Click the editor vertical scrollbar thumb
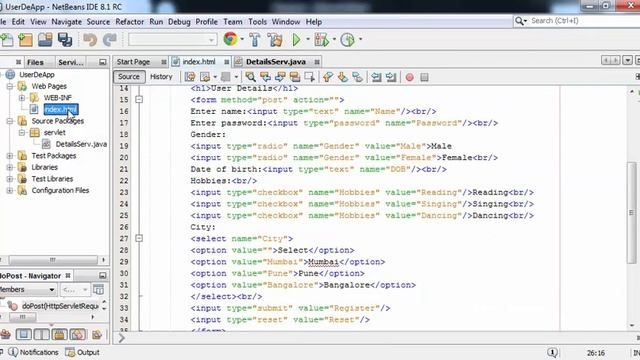640x360 pixels. (x=632, y=213)
